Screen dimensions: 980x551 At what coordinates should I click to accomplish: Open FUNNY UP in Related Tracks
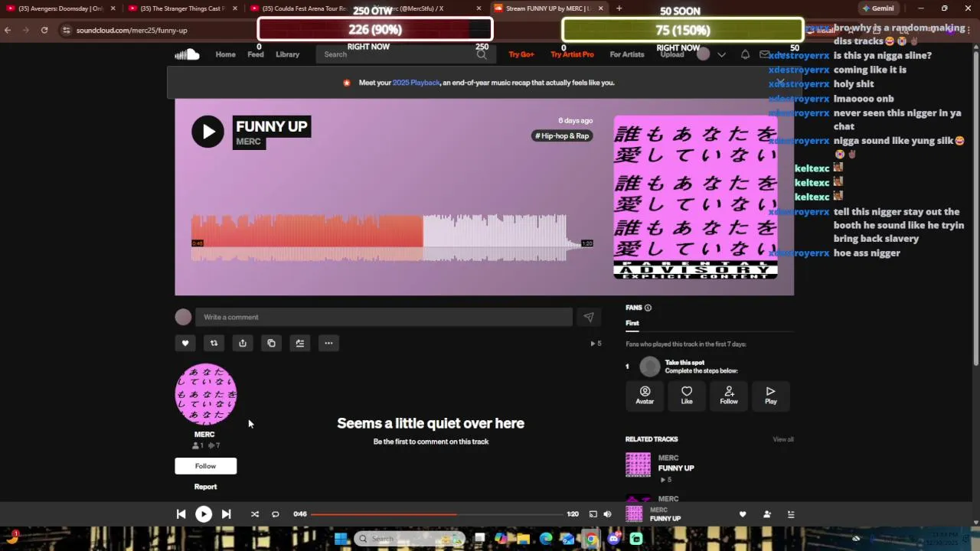click(676, 468)
